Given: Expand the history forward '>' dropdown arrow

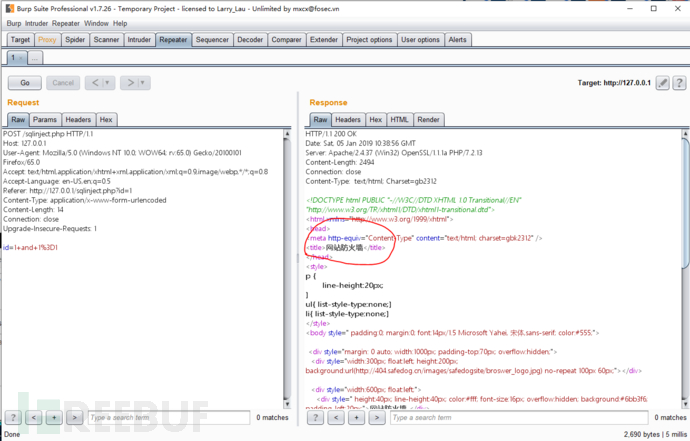Looking at the screenshot, I should pyautogui.click(x=142, y=83).
